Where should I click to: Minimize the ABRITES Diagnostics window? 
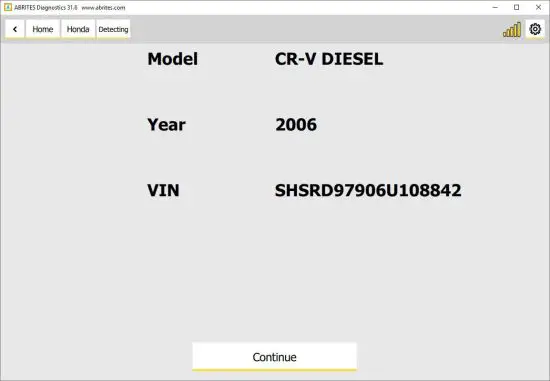(495, 7)
